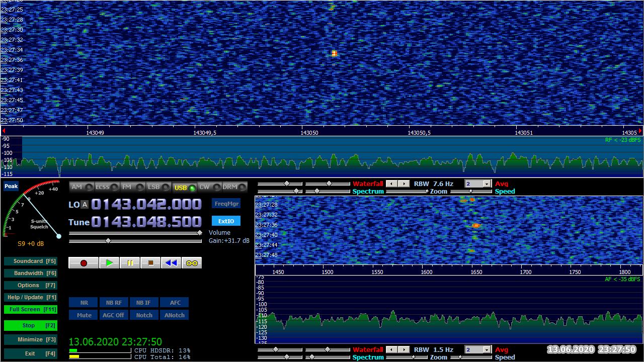This screenshot has width=644, height=362.
Task: Click AF Waterfall second slider
Action: [x=328, y=350]
